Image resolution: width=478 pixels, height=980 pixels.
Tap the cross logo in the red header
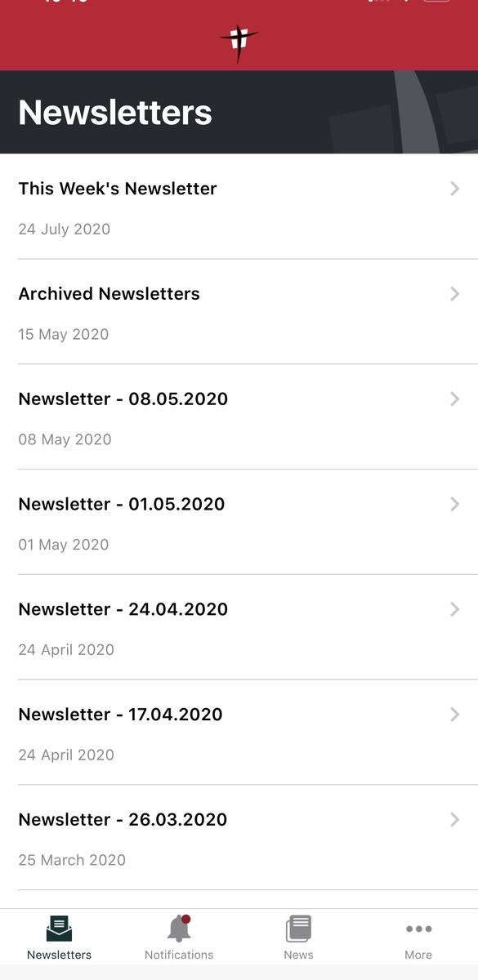(239, 42)
